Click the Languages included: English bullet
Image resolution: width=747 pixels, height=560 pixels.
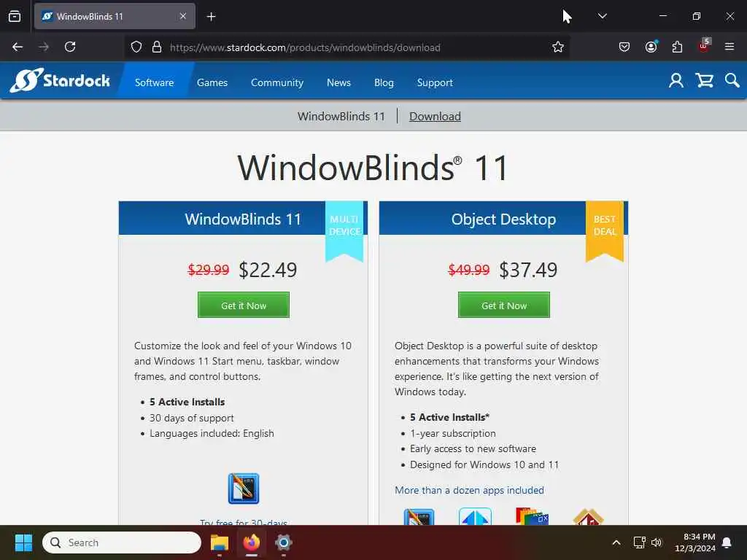[x=212, y=433]
